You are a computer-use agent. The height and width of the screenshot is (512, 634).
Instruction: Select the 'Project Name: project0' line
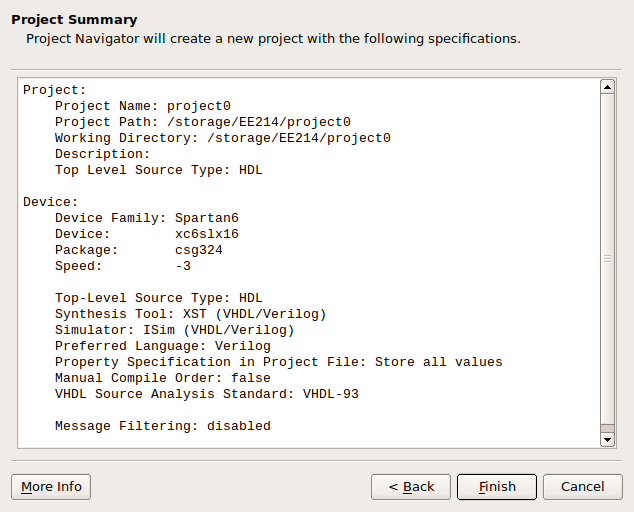(143, 106)
